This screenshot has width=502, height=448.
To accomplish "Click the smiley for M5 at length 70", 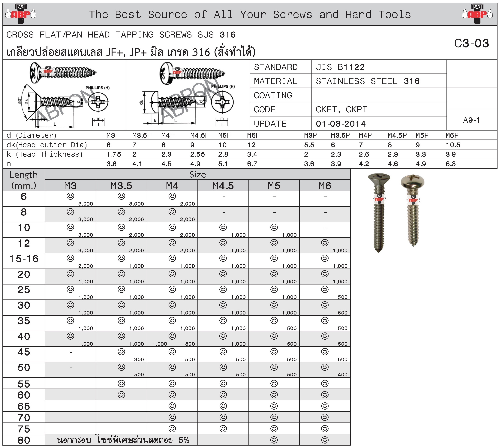I will pyautogui.click(x=274, y=417).
